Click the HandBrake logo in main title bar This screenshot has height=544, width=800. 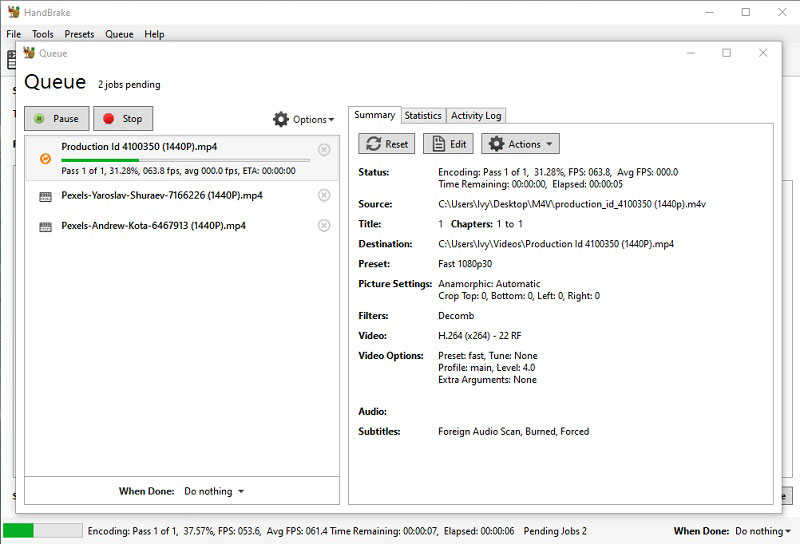pos(14,12)
